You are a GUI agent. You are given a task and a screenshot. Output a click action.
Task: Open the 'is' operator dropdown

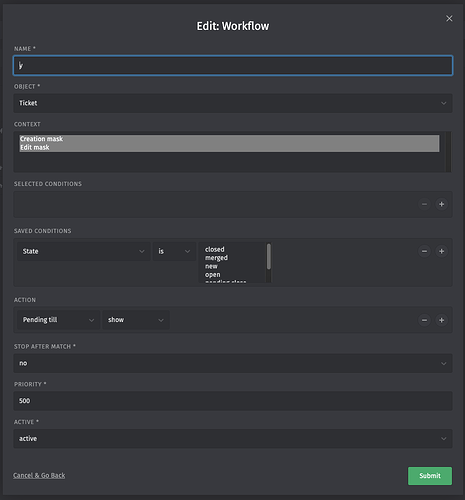click(x=174, y=251)
